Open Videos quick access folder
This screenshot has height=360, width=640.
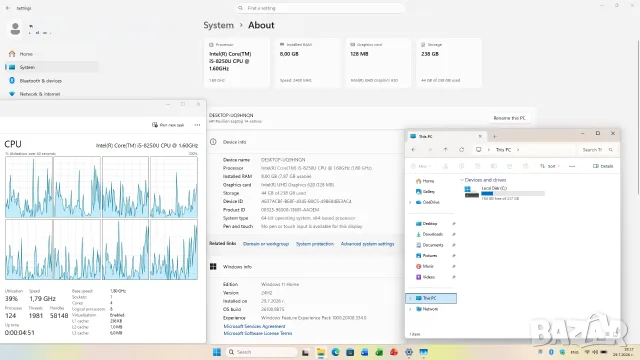click(x=425, y=277)
